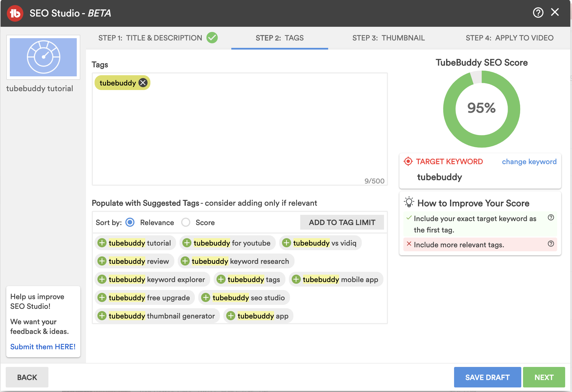Screen dimensions: 572x392
Task: Open Step 3: Thumbnail tab
Action: pos(389,38)
